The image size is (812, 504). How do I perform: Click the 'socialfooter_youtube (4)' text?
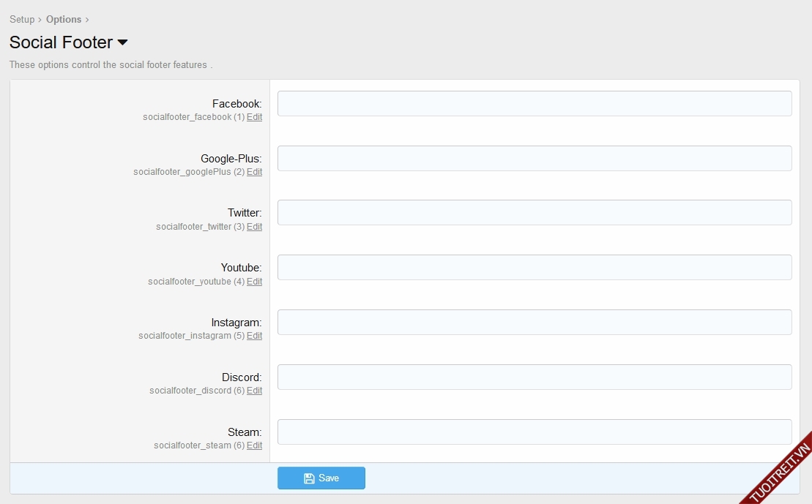pos(196,282)
